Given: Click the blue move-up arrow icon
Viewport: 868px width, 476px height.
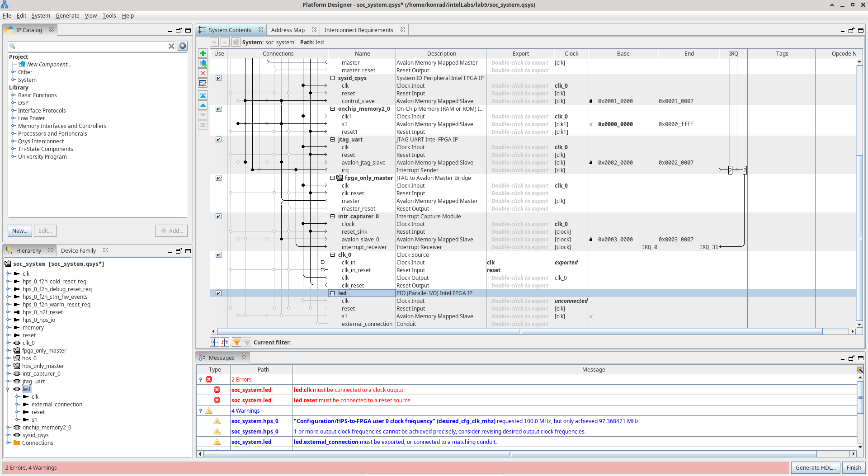Looking at the screenshot, I should pos(203,105).
